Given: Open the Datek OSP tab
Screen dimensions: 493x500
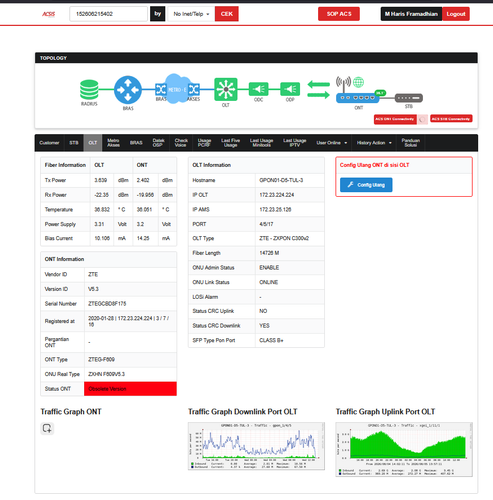Looking at the screenshot, I should tap(158, 143).
